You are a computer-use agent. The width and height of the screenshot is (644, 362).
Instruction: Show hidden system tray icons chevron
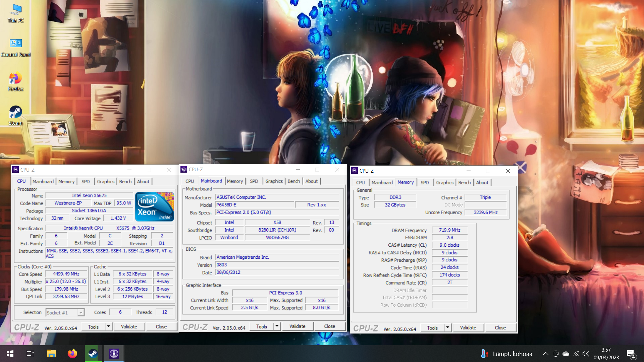coord(546,354)
